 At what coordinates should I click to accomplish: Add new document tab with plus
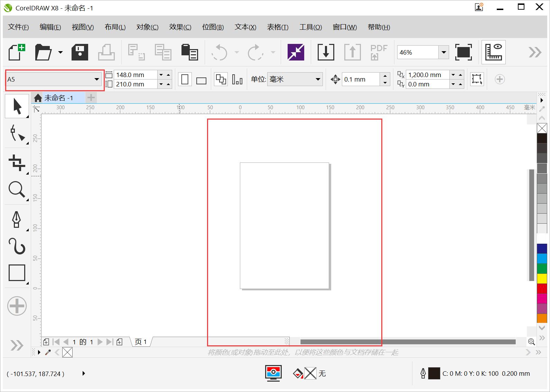(x=91, y=98)
